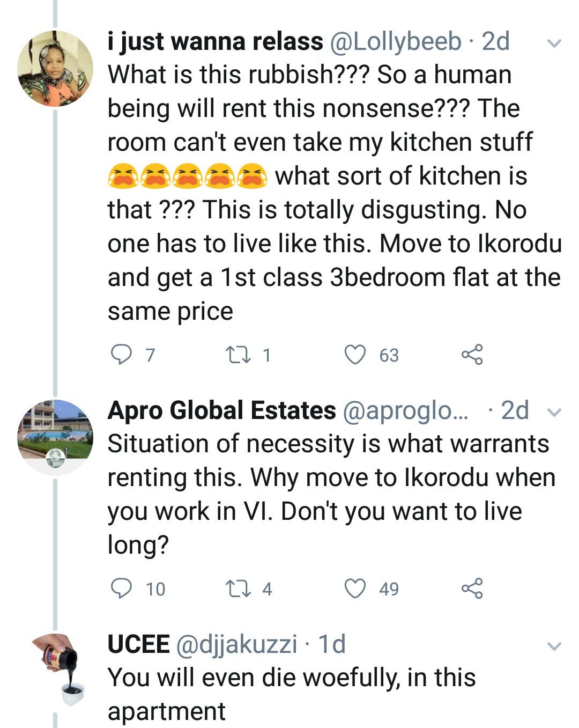579x728 pixels.
Task: Expand chevron menu on Apro Global Estates tweet
Action: pos(554,412)
